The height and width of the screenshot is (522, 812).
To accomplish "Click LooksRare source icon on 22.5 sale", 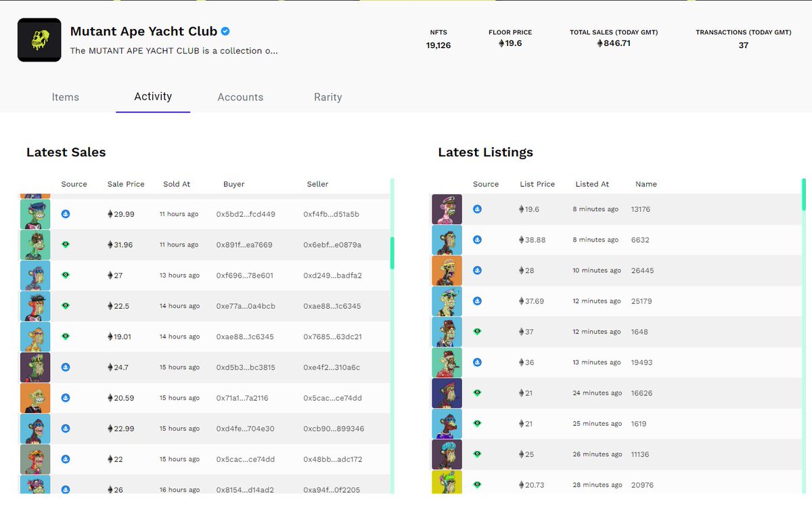I will click(x=66, y=305).
